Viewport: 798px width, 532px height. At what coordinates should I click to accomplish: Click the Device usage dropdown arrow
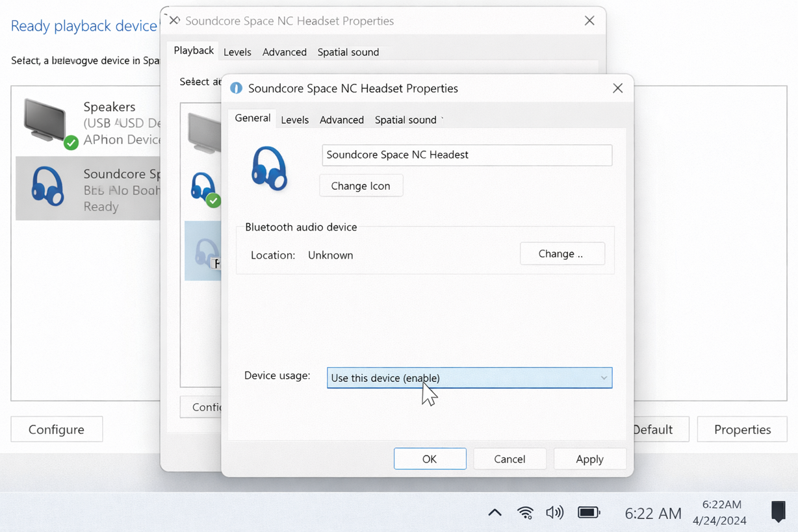(x=604, y=378)
